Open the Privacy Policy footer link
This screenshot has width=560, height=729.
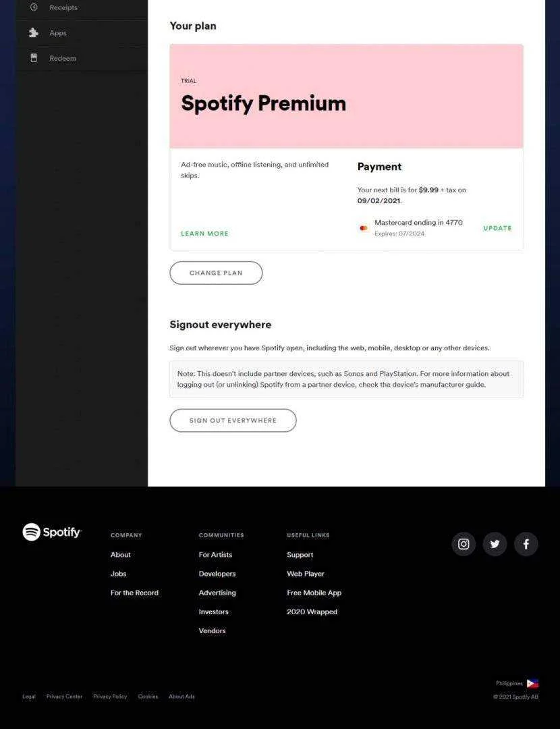tap(110, 697)
